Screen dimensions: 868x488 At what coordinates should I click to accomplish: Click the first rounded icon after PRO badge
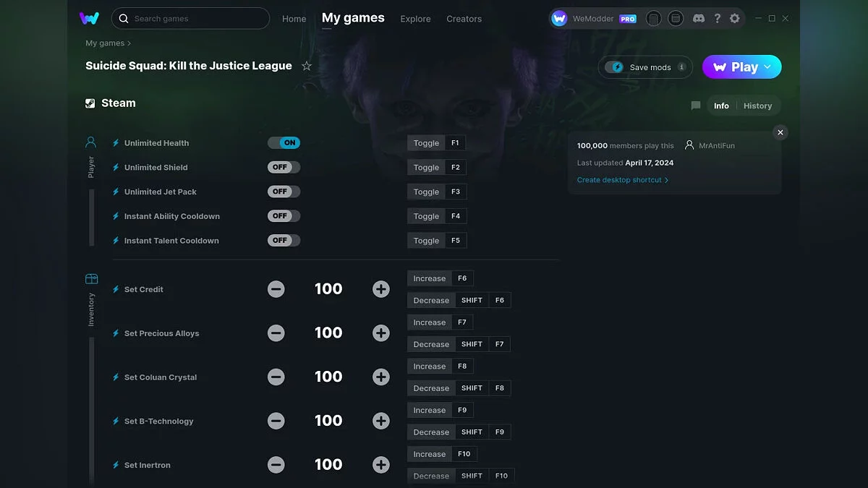pyautogui.click(x=653, y=18)
